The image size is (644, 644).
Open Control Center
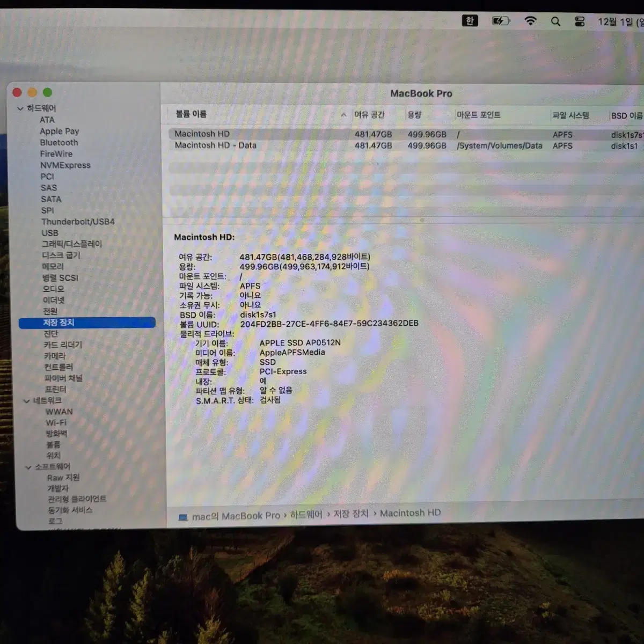580,21
